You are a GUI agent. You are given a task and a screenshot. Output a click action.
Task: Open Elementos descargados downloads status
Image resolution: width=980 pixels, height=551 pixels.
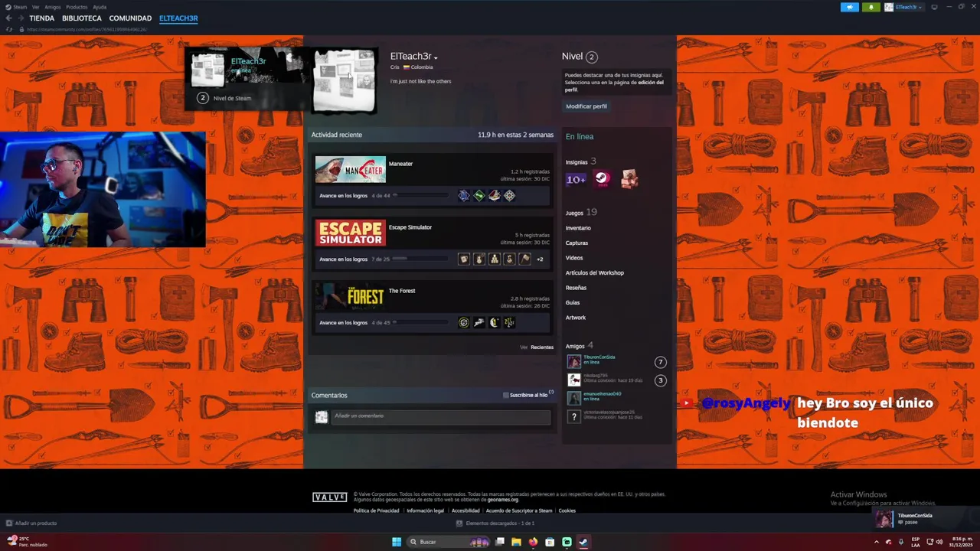point(495,523)
